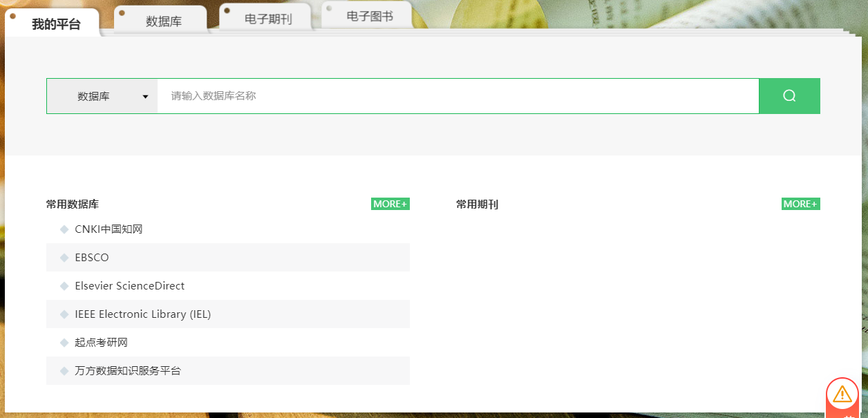Open the 电子图书 tab

370,17
